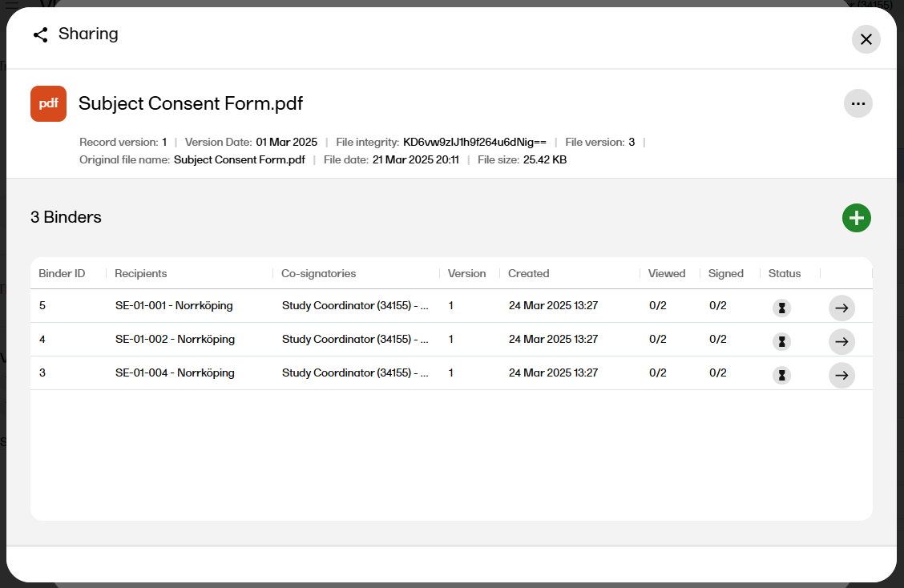Click the Status column header
The width and height of the screenshot is (904, 588).
784,273
